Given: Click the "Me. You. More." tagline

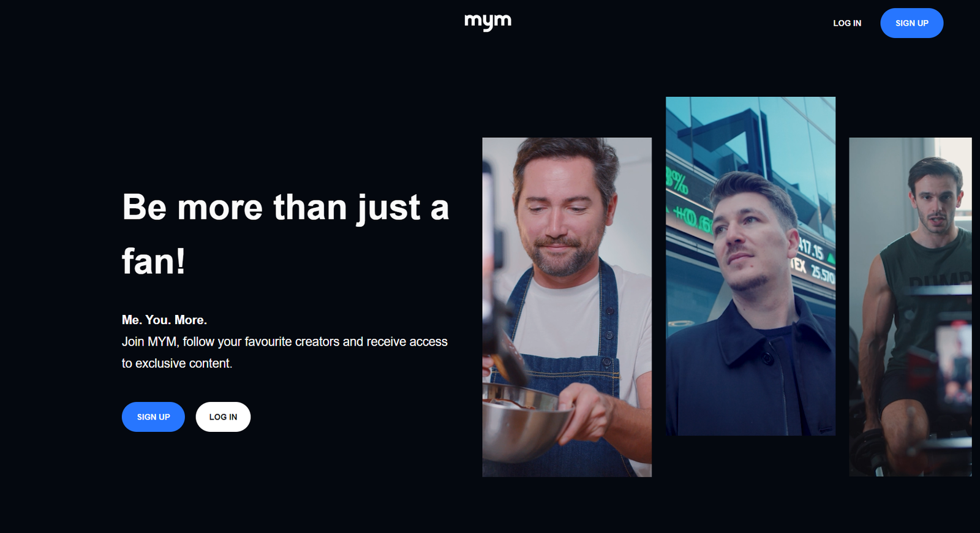Looking at the screenshot, I should 164,320.
